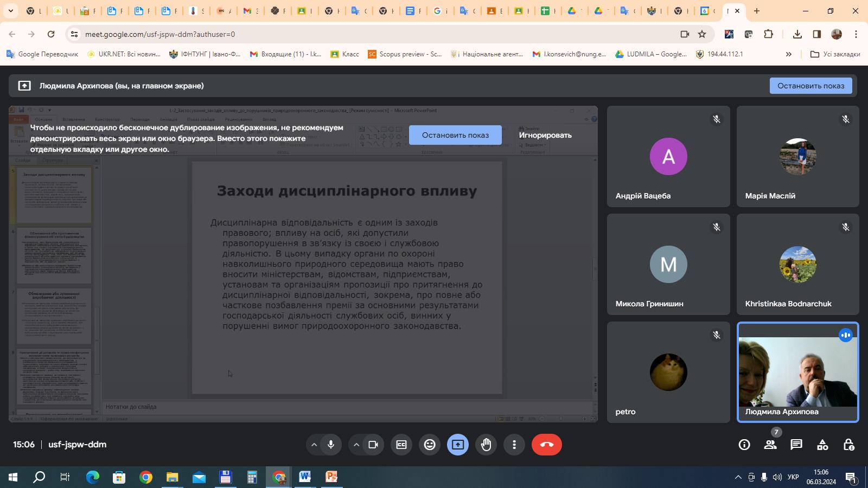Viewport: 868px width, 488px height.
Task: Open PowerPoint from the taskbar
Action: pyautogui.click(x=332, y=478)
